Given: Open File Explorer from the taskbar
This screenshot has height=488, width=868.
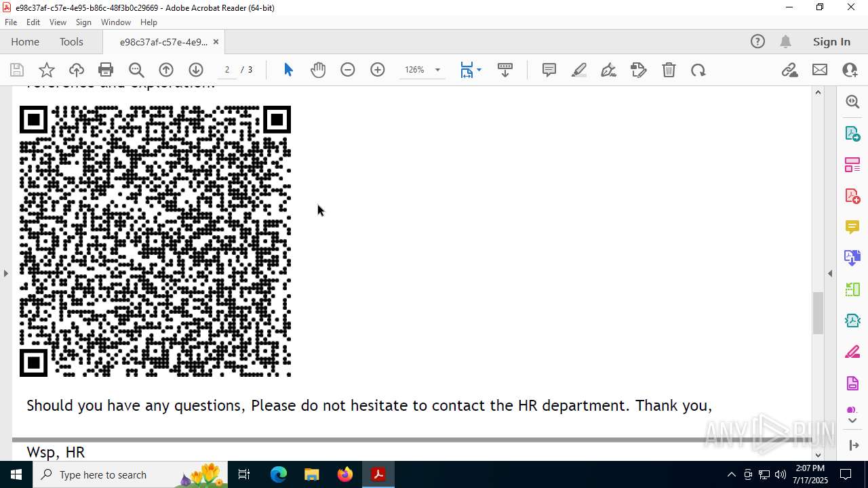Looking at the screenshot, I should (x=311, y=474).
